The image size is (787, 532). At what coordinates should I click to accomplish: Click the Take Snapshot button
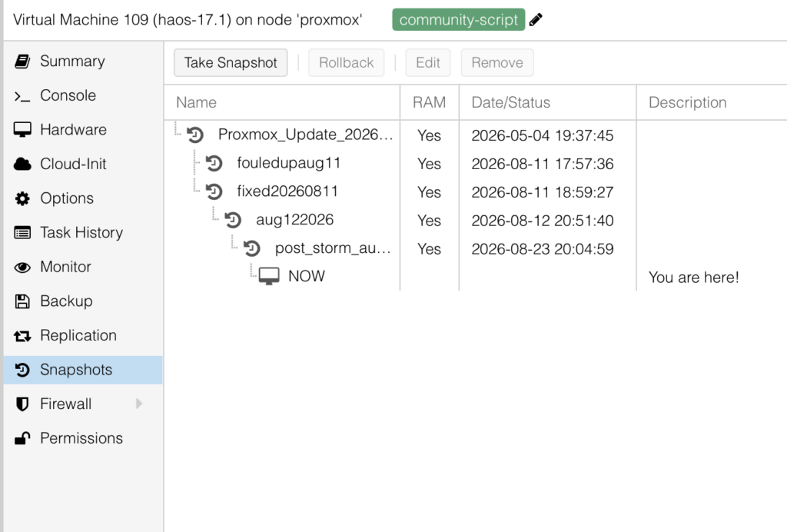click(231, 63)
